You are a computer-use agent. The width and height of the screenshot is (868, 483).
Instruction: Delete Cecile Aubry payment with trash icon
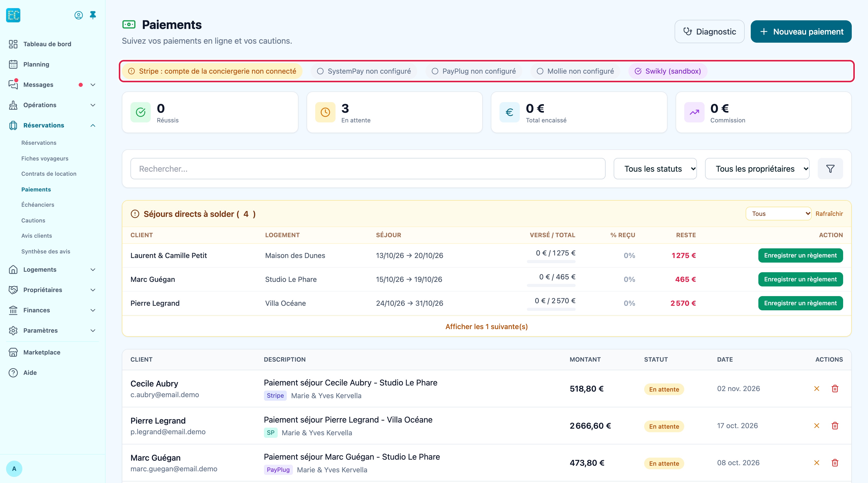click(x=835, y=389)
